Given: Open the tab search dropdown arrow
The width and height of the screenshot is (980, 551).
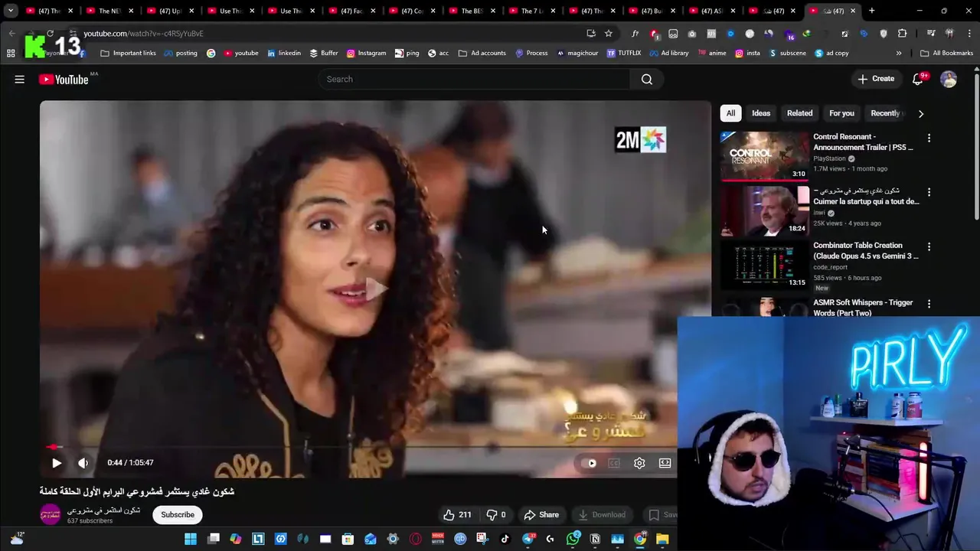Looking at the screenshot, I should [x=11, y=11].
